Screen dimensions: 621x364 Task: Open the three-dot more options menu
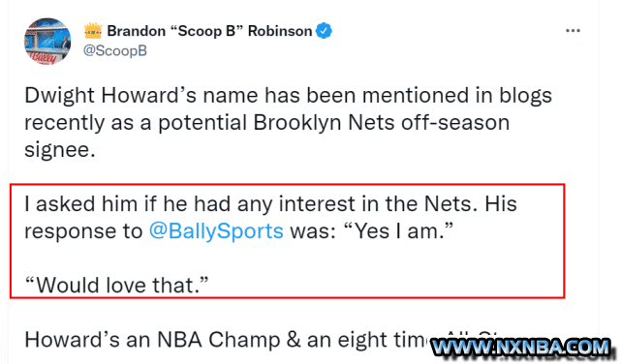click(573, 30)
